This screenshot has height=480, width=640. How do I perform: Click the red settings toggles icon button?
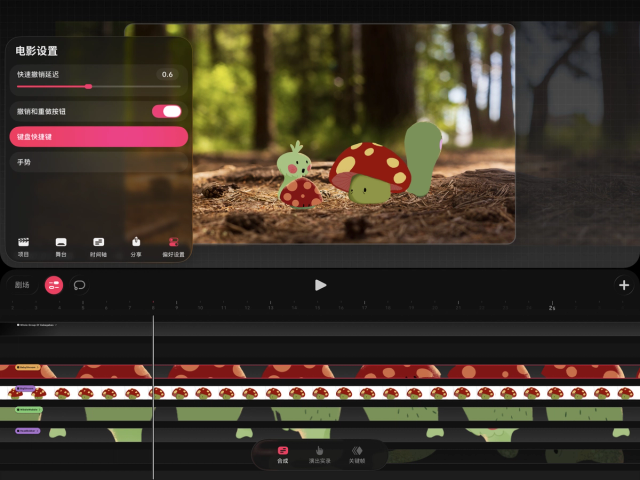click(x=54, y=285)
